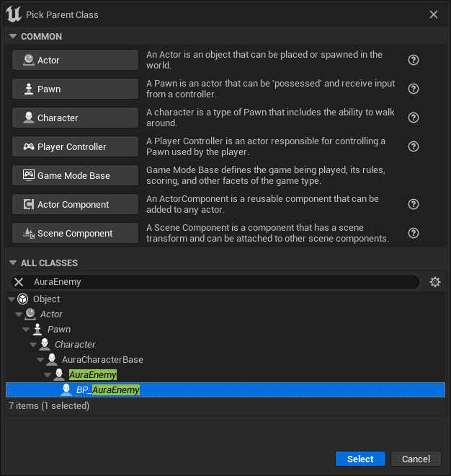
Task: Collapse the AuraCharacterBase tree node
Action: coord(42,360)
